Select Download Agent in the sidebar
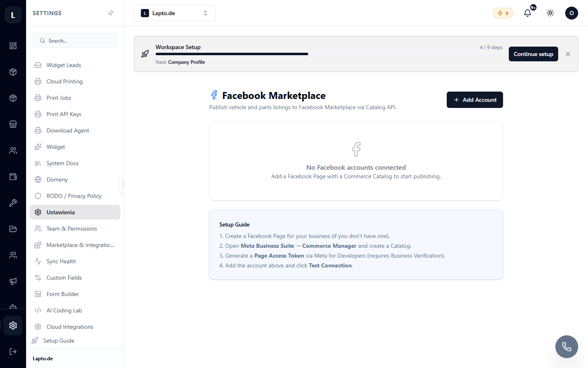Image resolution: width=588 pixels, height=368 pixels. coord(75,130)
